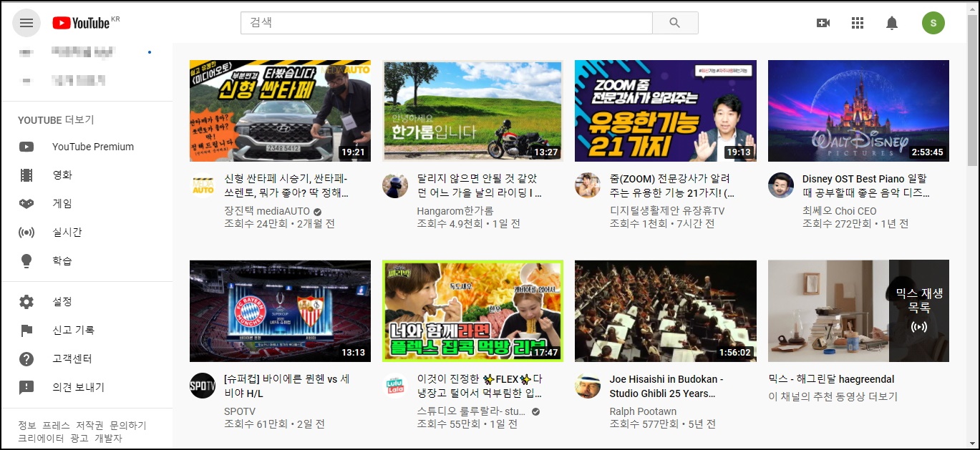The height and width of the screenshot is (450, 980).
Task: Open 고객센터 in the sidebar
Action: [87, 359]
